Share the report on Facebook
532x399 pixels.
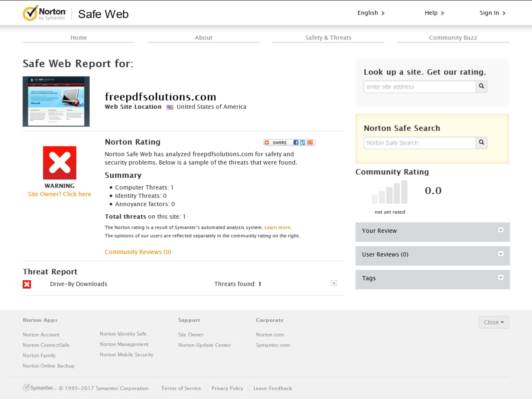296,142
